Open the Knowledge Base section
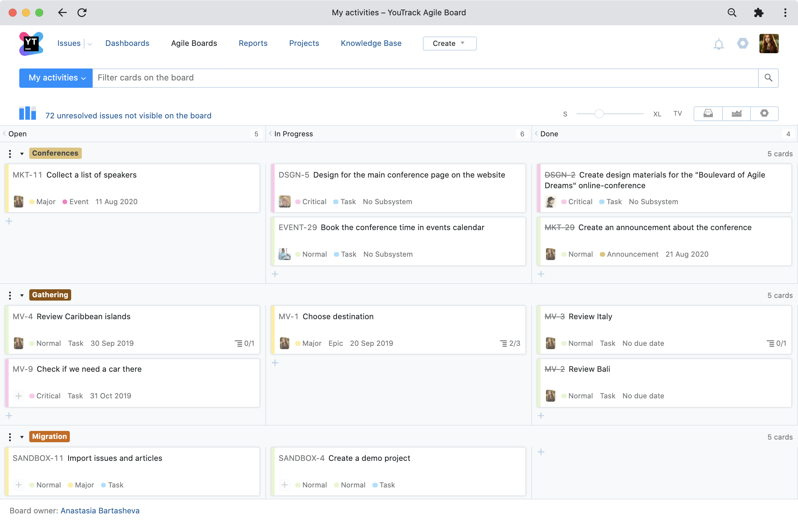 371,44
